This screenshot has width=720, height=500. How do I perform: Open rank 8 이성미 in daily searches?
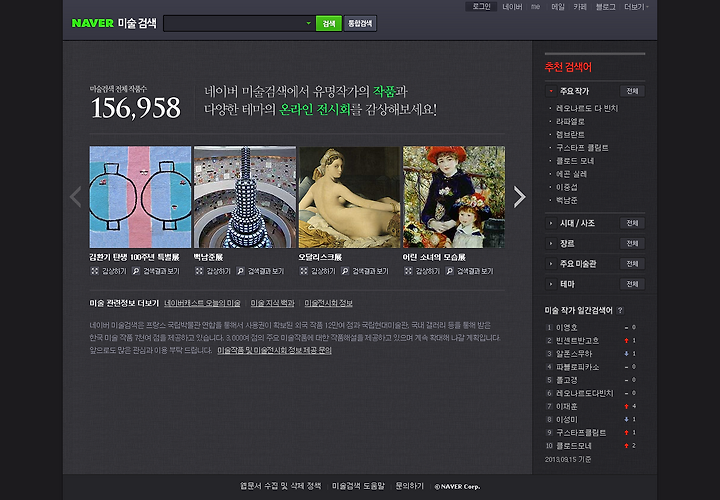point(567,420)
